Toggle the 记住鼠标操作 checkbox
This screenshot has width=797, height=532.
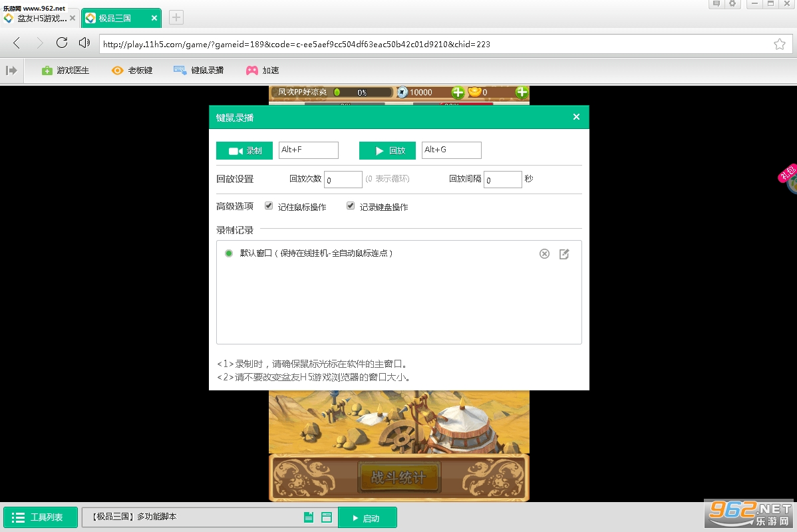[269, 205]
